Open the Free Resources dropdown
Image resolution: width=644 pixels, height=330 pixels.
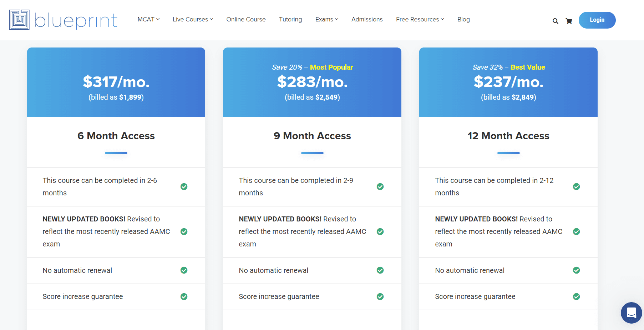[420, 19]
